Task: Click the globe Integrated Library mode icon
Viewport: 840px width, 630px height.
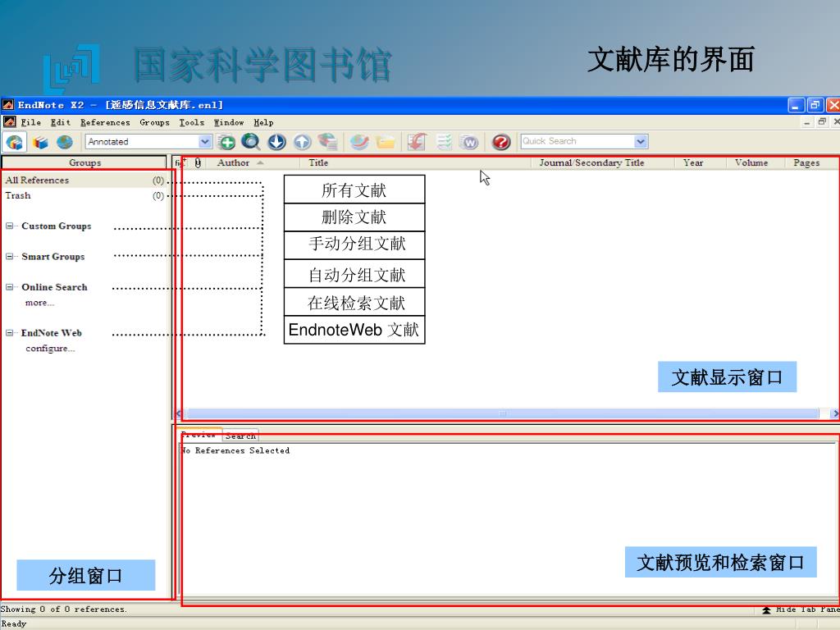Action: [x=65, y=143]
